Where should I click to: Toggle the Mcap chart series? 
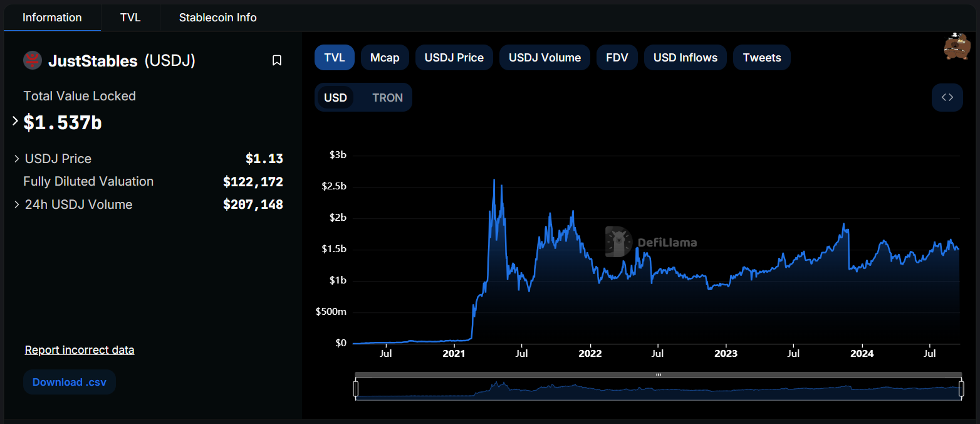[385, 58]
